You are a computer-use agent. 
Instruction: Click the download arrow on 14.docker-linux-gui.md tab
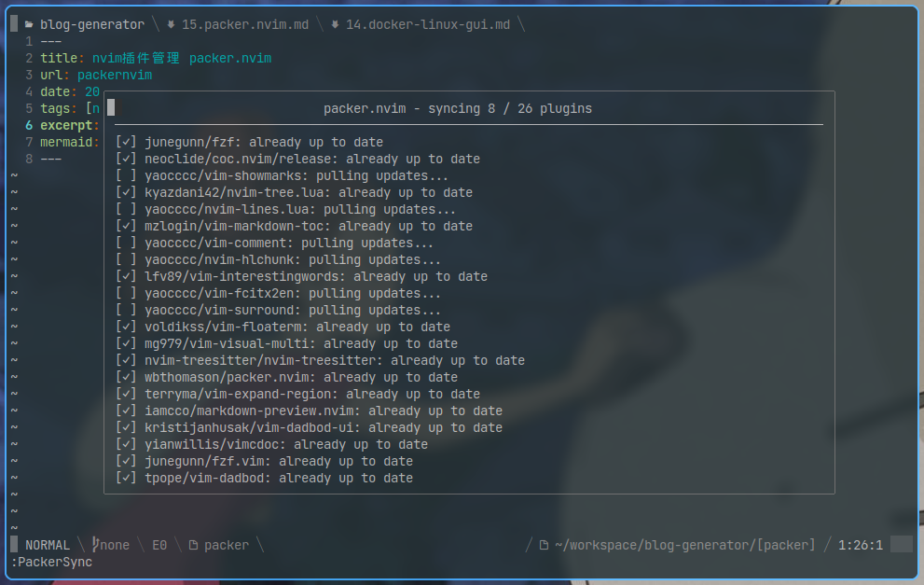tap(335, 24)
